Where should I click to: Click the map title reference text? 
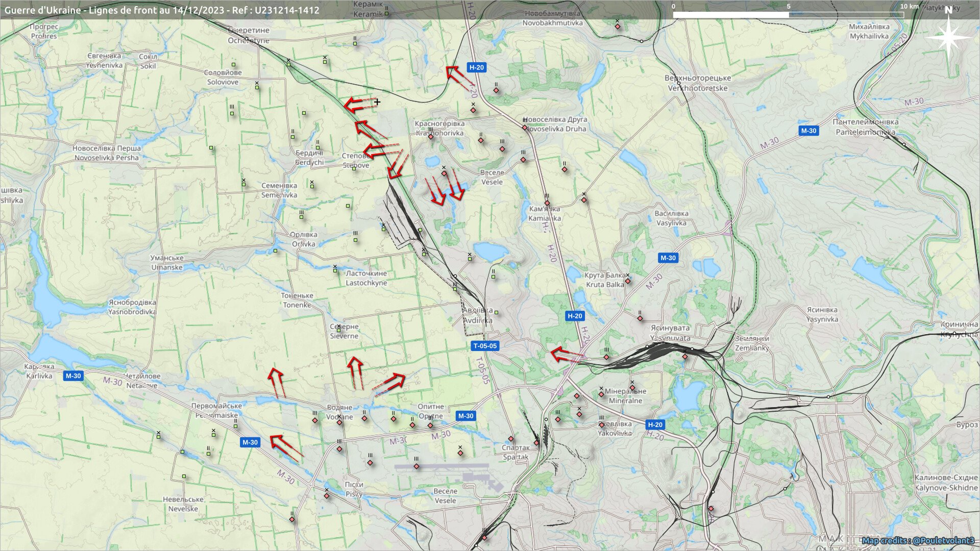click(162, 10)
